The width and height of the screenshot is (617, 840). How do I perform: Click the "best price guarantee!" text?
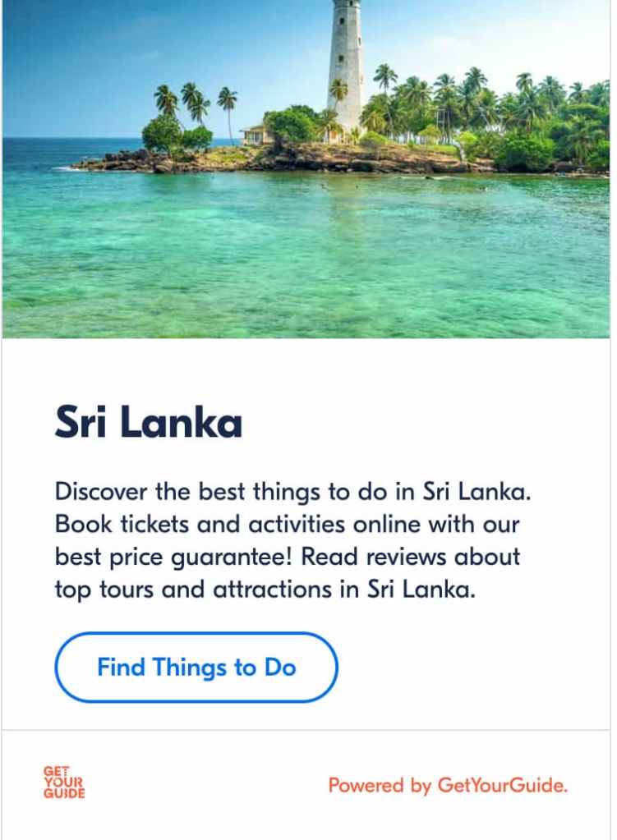(x=174, y=557)
